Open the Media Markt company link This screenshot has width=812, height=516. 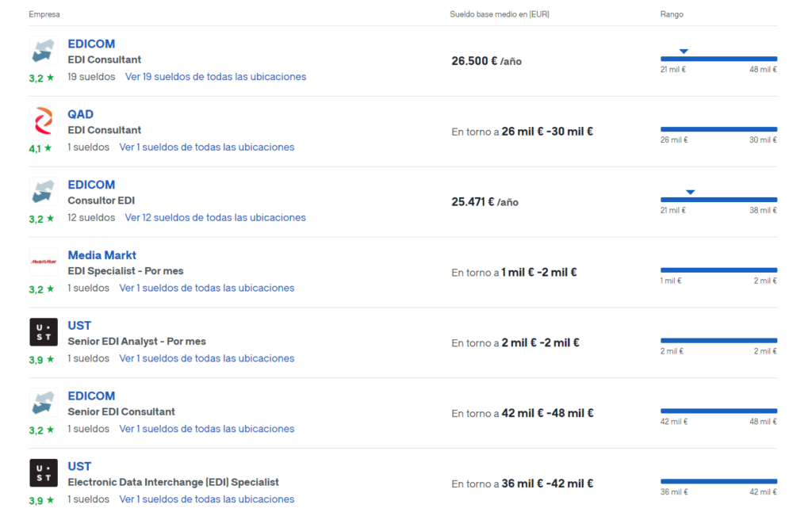pyautogui.click(x=102, y=255)
